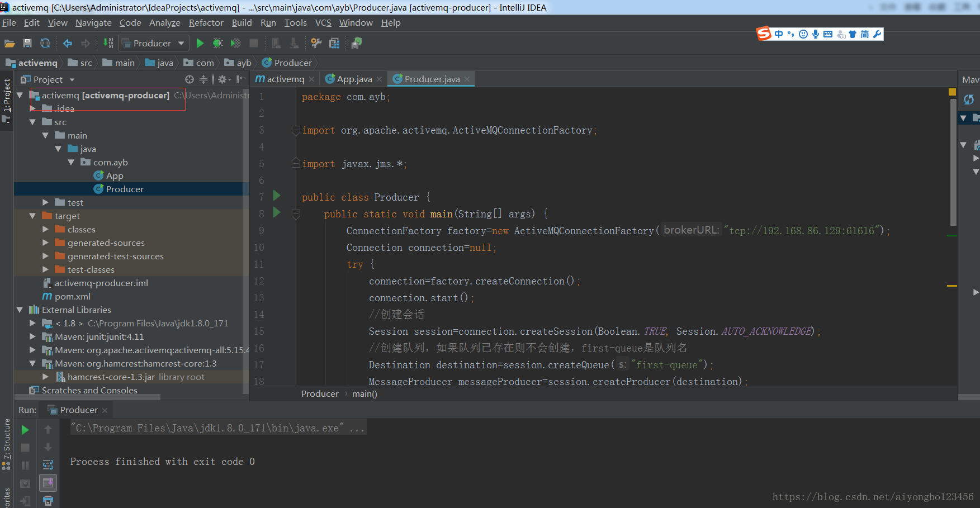This screenshot has height=508, width=980.
Task: Click the run gutter arrow beside main method
Action: pos(277,212)
